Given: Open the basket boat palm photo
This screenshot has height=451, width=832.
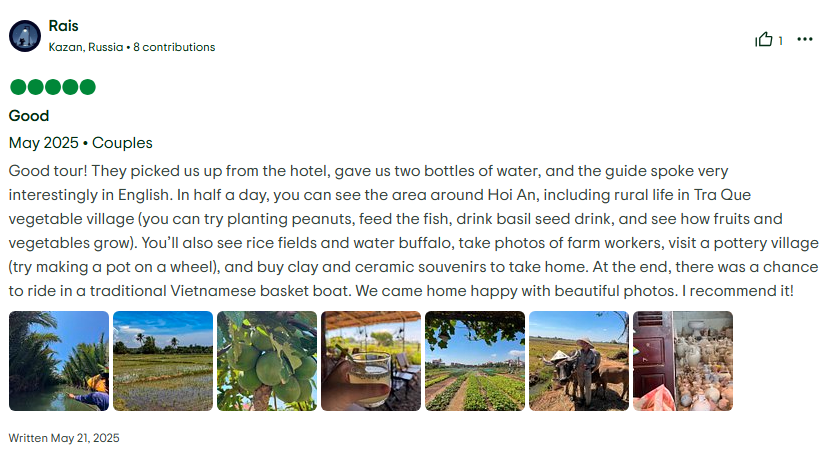Looking at the screenshot, I should coord(59,361).
